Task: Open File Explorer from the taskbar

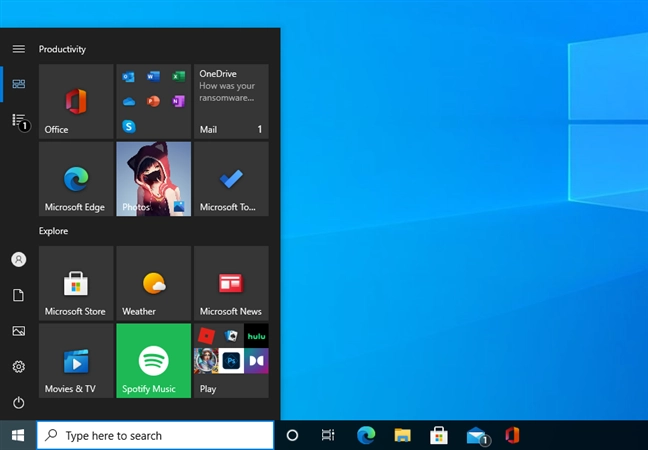Action: coord(403,435)
